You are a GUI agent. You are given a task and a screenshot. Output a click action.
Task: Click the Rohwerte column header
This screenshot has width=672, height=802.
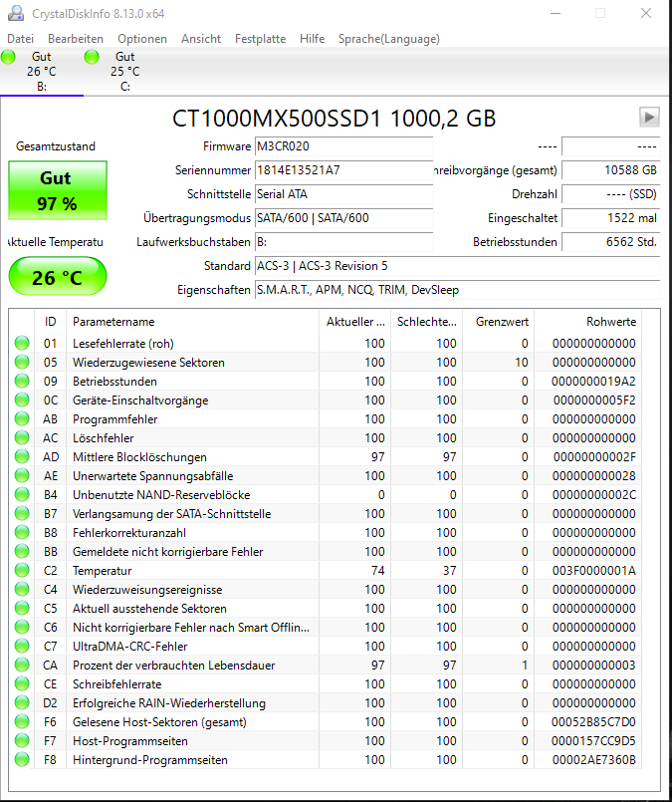(x=587, y=322)
